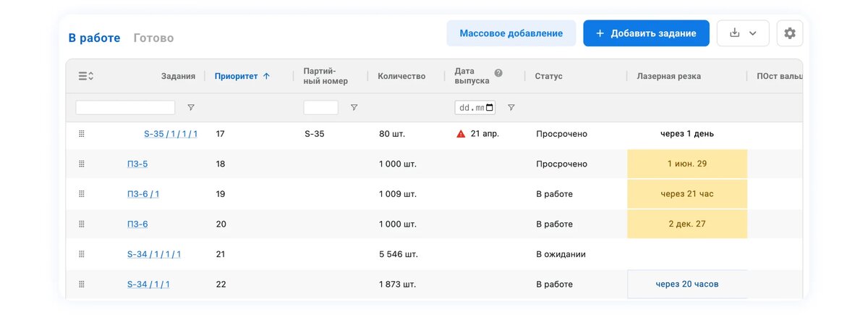Click the row list toggle icon in header

(86, 76)
